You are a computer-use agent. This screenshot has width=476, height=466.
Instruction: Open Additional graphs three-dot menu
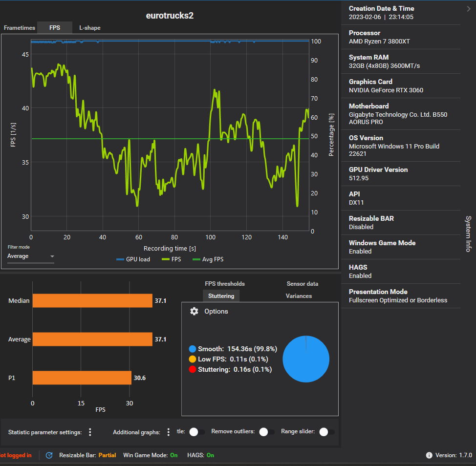[169, 432]
